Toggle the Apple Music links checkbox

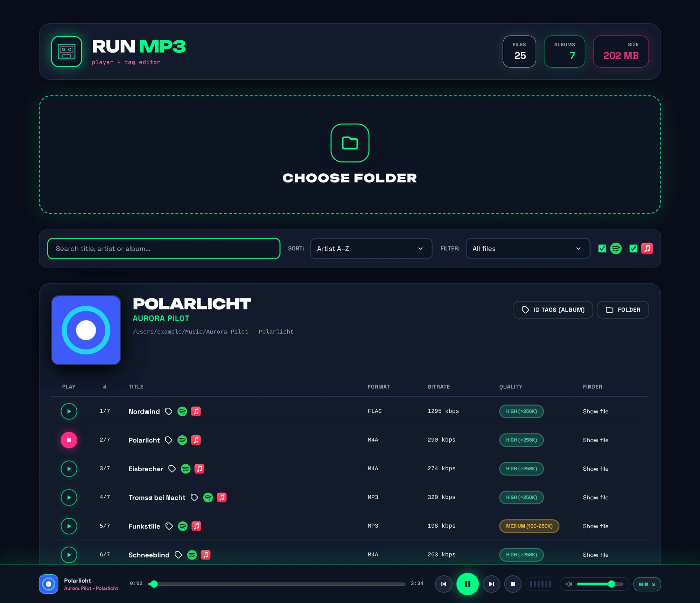[633, 249]
